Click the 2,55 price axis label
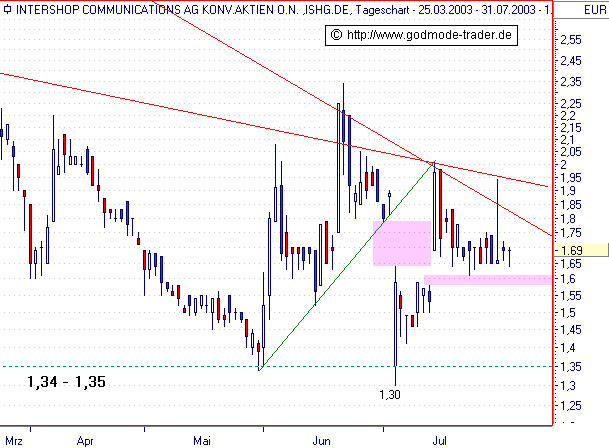 click(571, 40)
